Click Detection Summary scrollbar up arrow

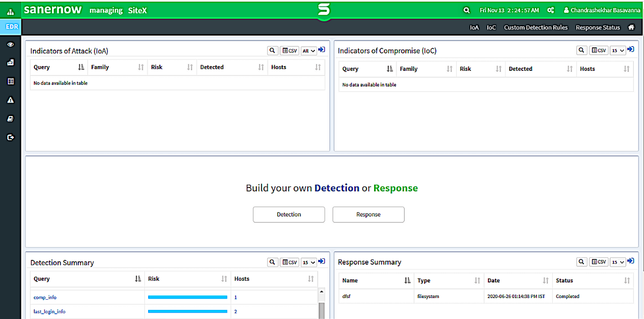click(322, 292)
